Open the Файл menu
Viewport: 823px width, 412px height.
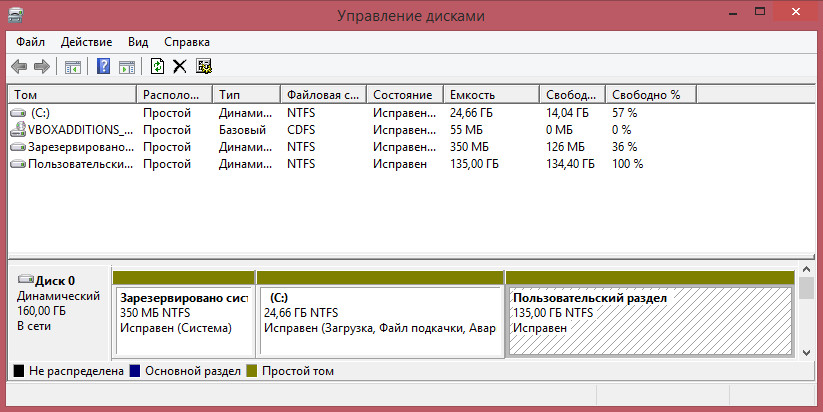click(30, 42)
